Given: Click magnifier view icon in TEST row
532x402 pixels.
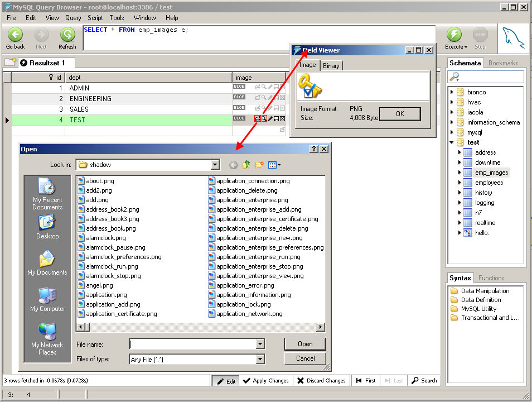Looking at the screenshot, I should click(264, 118).
